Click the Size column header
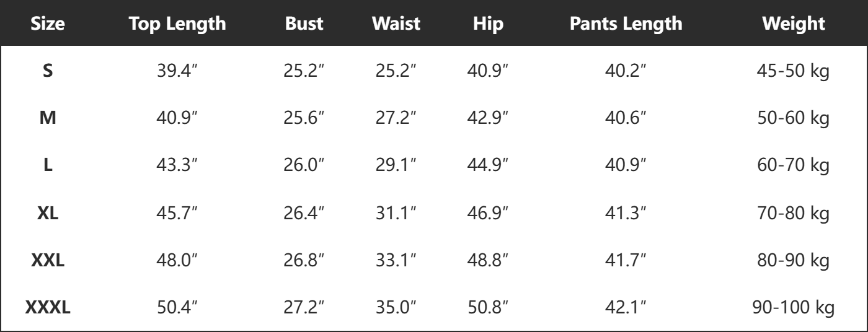868x332 pixels. (48, 24)
